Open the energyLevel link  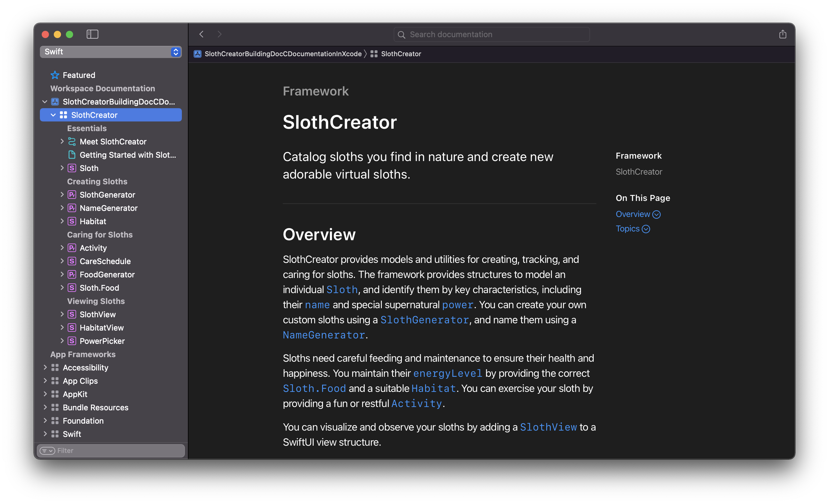pyautogui.click(x=448, y=373)
